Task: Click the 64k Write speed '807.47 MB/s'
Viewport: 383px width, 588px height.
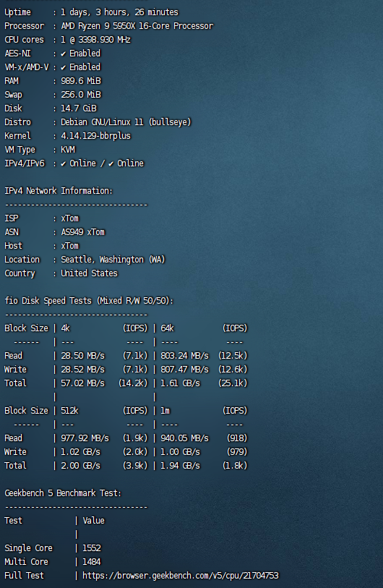Action: [x=185, y=370]
